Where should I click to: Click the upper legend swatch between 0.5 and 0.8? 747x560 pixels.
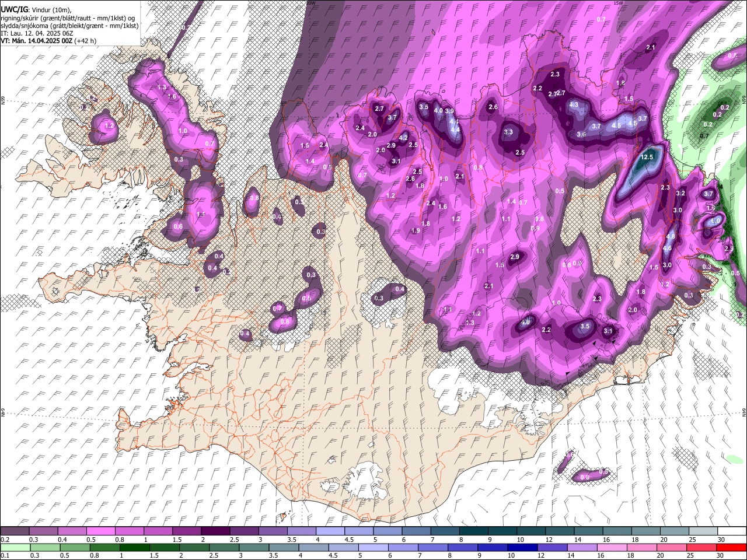click(x=101, y=531)
